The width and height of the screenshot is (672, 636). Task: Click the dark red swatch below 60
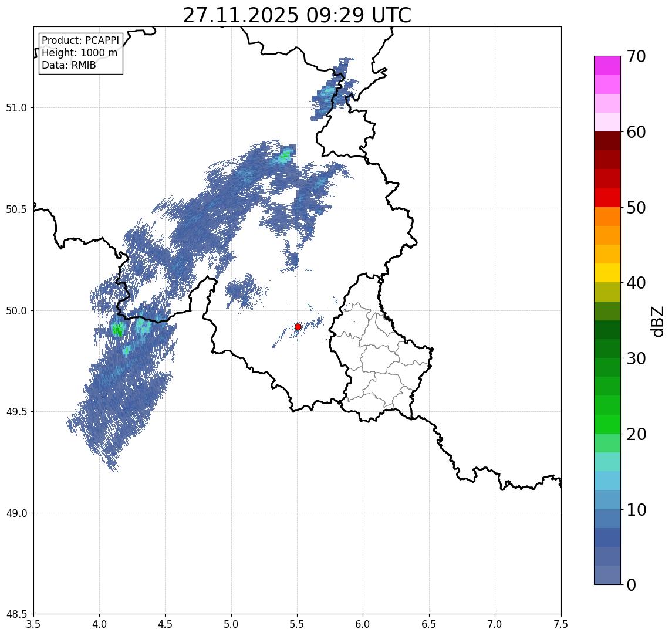point(607,141)
